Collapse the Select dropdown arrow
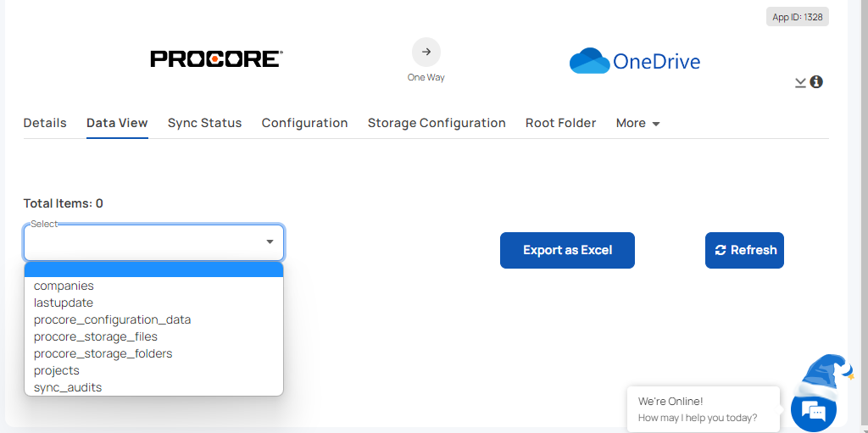The width and height of the screenshot is (868, 433). tap(270, 242)
